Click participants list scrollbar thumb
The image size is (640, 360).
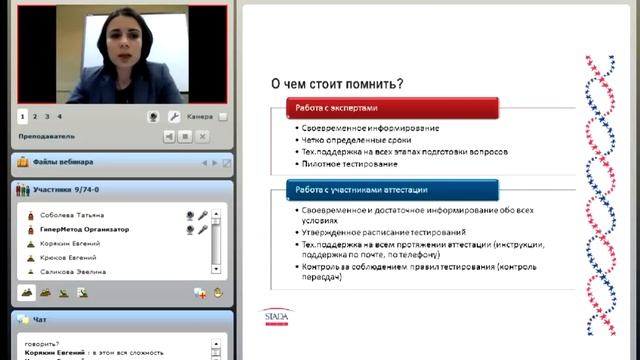(216, 222)
